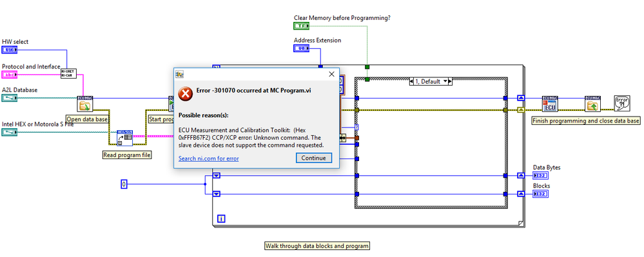Click Continue in the error dialog
The image size is (644, 257).
[x=313, y=158]
